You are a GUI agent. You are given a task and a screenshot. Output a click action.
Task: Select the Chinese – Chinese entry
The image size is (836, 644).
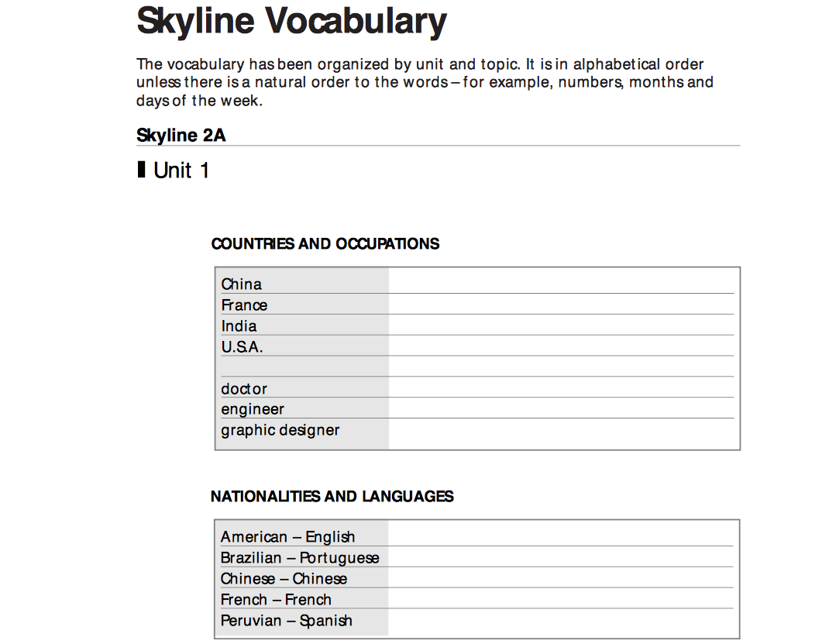coord(284,578)
